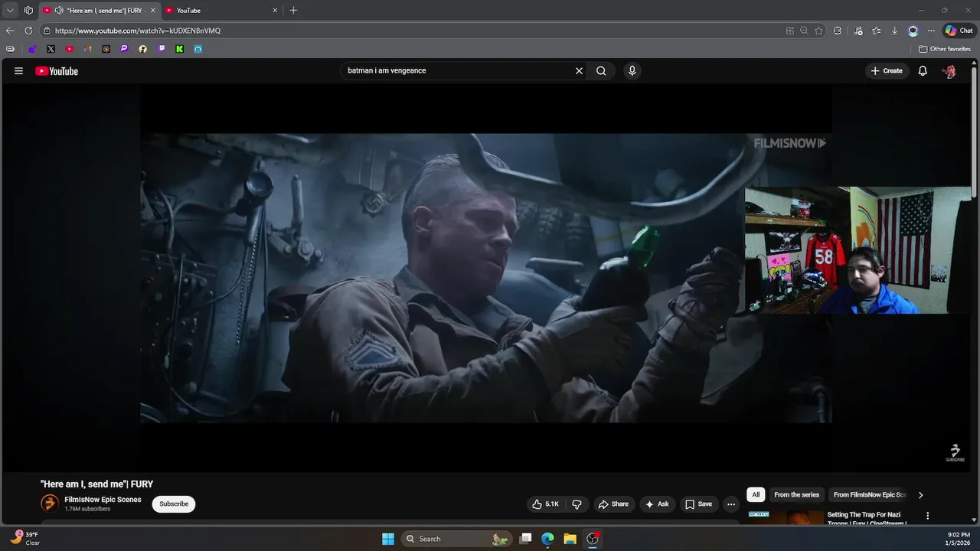The width and height of the screenshot is (980, 551).
Task: Open the Copilot Chat button
Action: click(x=959, y=31)
